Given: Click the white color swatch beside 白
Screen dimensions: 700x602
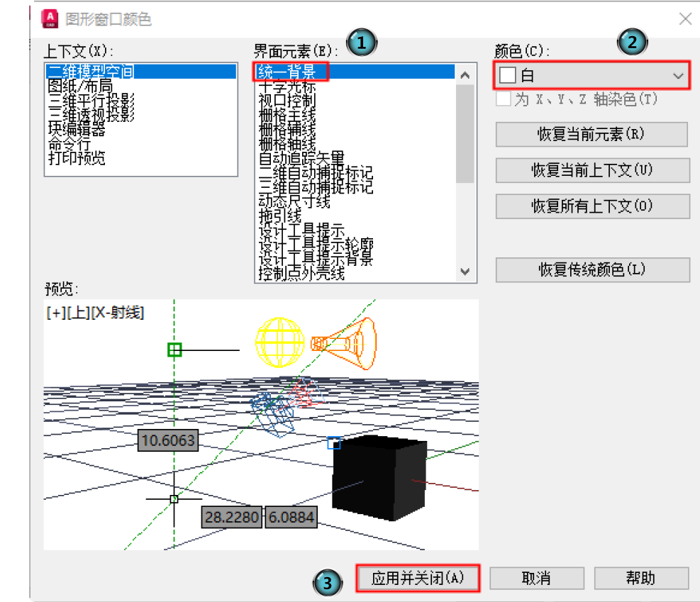Looking at the screenshot, I should (507, 75).
